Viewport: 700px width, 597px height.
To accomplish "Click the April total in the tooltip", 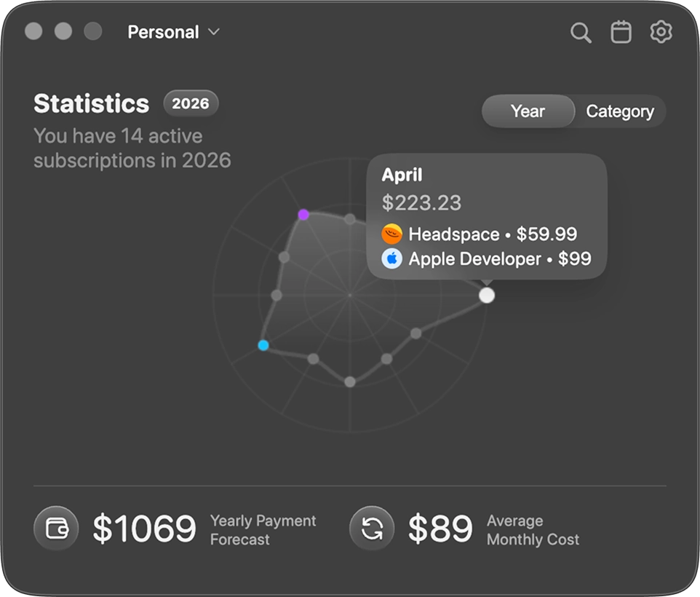I will tap(421, 203).
